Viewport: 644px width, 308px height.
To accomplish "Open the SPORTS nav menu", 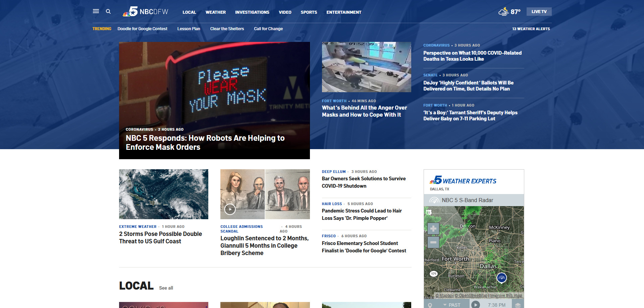I will pyautogui.click(x=309, y=12).
